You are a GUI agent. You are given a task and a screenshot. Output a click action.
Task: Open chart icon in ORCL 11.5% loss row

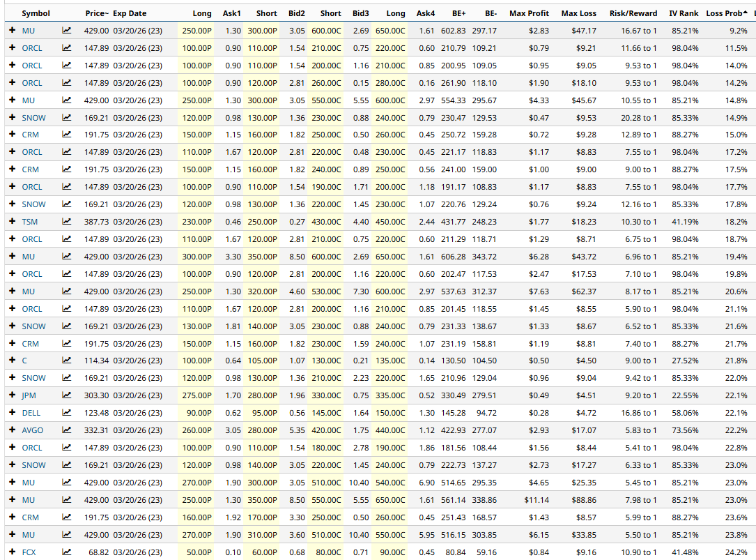[x=66, y=48]
